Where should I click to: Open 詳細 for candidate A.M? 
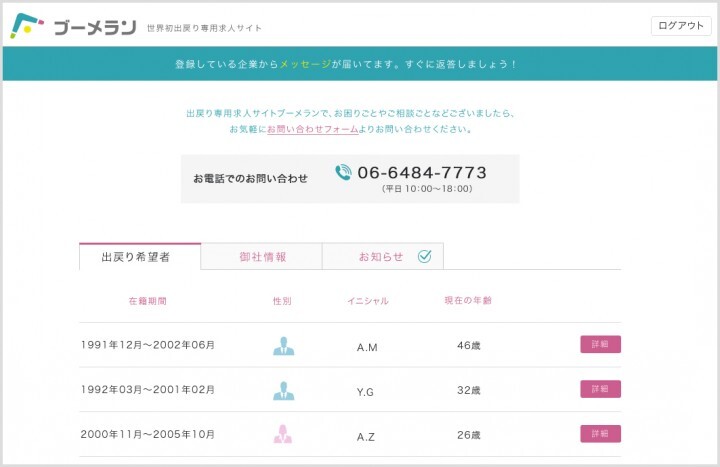point(601,344)
